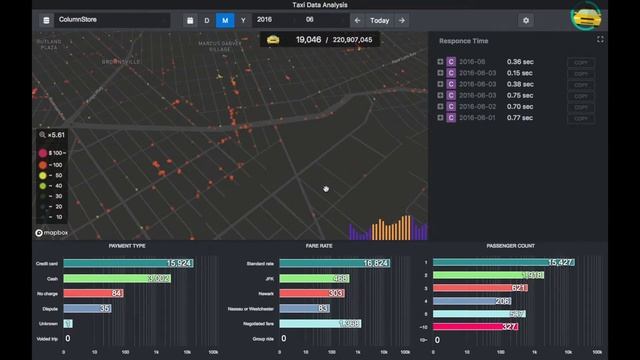Click the orange hourly histogram bars on map
This screenshot has width=640, height=360.
tap(391, 228)
